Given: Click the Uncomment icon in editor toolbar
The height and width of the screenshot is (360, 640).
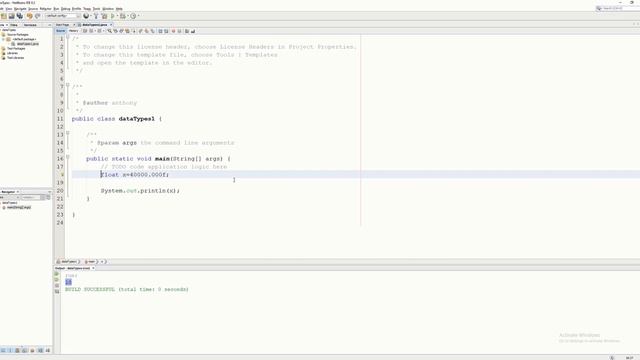Looking at the screenshot, I should pos(193,31).
